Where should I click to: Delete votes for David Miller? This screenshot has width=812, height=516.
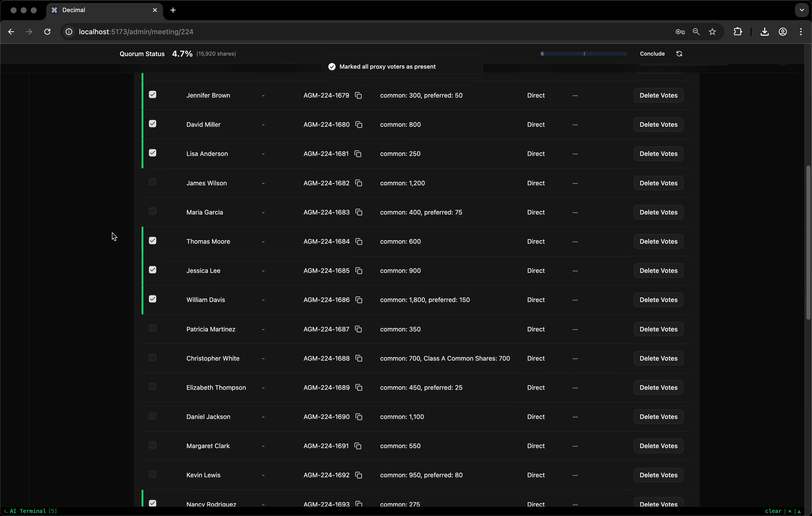tap(658, 125)
